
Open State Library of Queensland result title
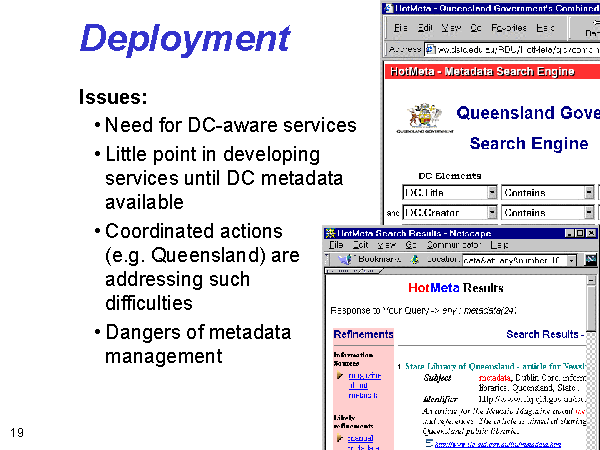pyautogui.click(x=496, y=366)
